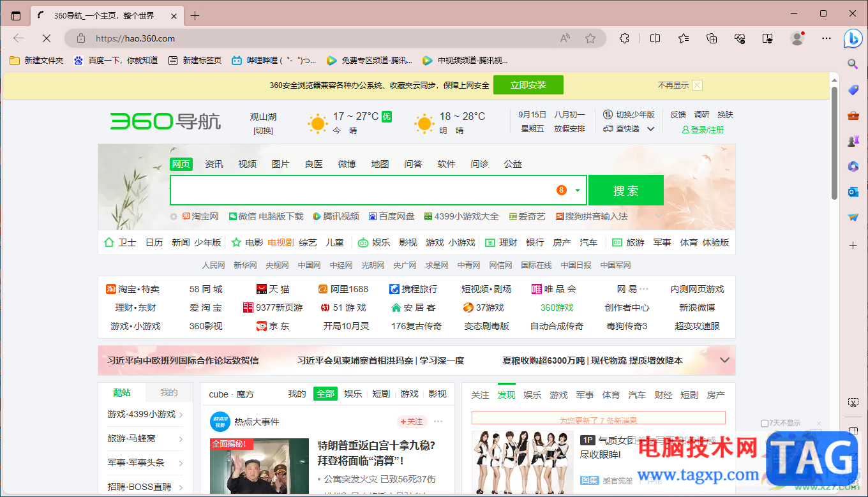
Task: Click the shopping tag icon in sidebar
Action: [x=853, y=90]
